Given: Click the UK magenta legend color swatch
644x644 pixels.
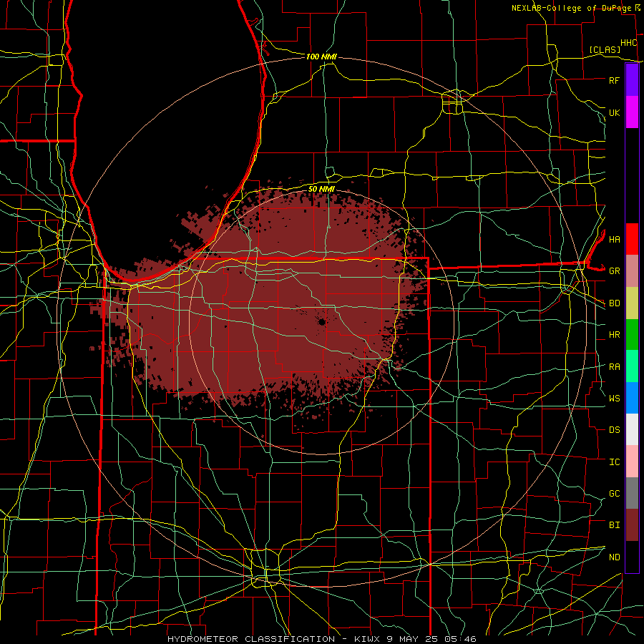Looking at the screenshot, I should click(x=632, y=112).
